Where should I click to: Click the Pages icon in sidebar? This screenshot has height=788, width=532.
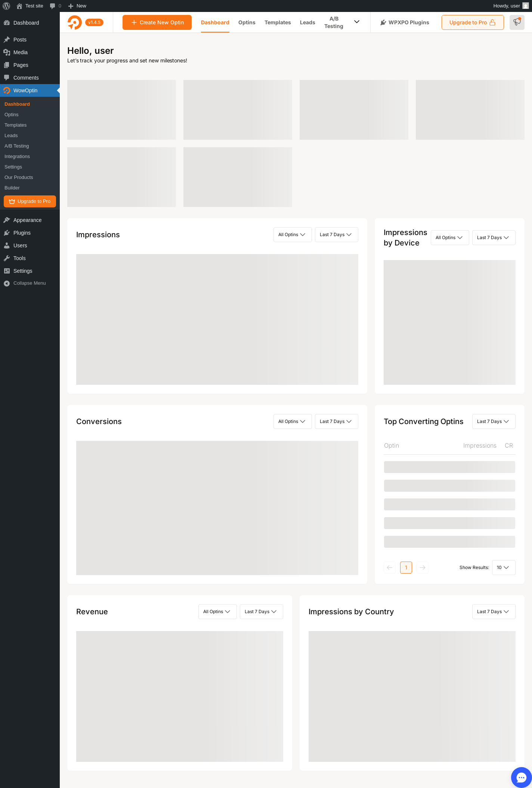[x=7, y=65]
